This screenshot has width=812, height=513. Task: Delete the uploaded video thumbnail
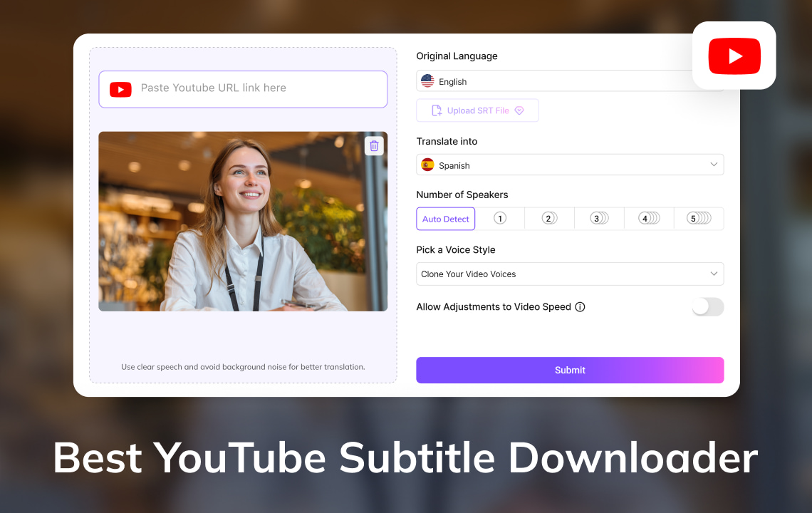pyautogui.click(x=374, y=145)
